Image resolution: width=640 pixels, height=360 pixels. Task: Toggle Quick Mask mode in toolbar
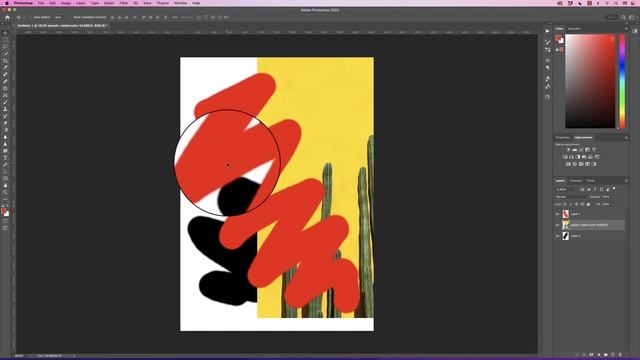tap(5, 221)
